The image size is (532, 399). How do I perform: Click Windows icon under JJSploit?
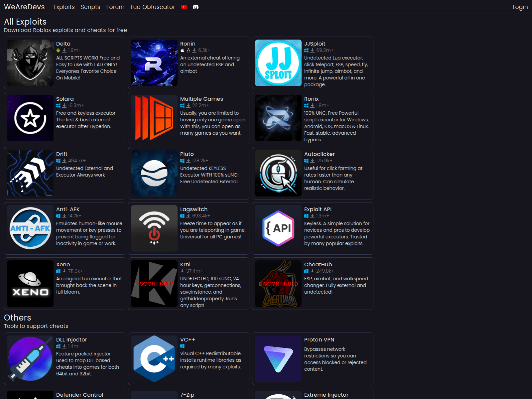tap(306, 51)
